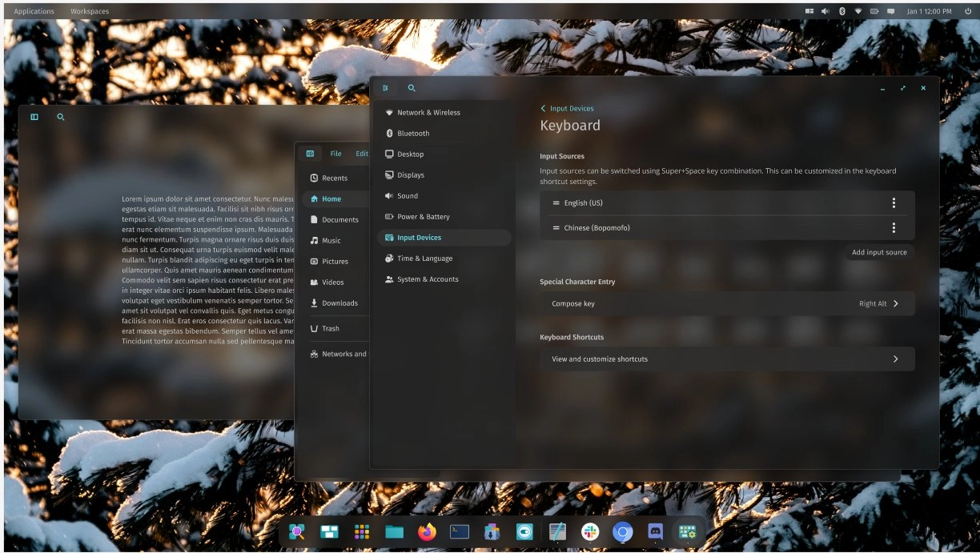Open the File menu in the Files window
The image size is (980, 553).
[335, 153]
